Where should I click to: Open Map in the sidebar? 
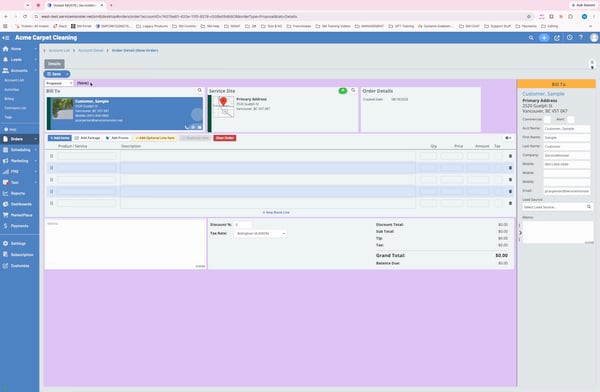pyautogui.click(x=13, y=129)
